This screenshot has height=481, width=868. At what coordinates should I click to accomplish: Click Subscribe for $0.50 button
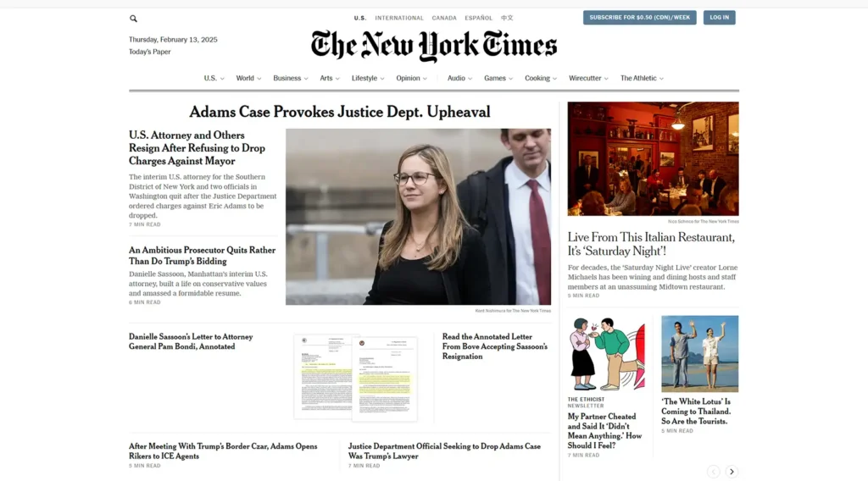[x=639, y=18]
